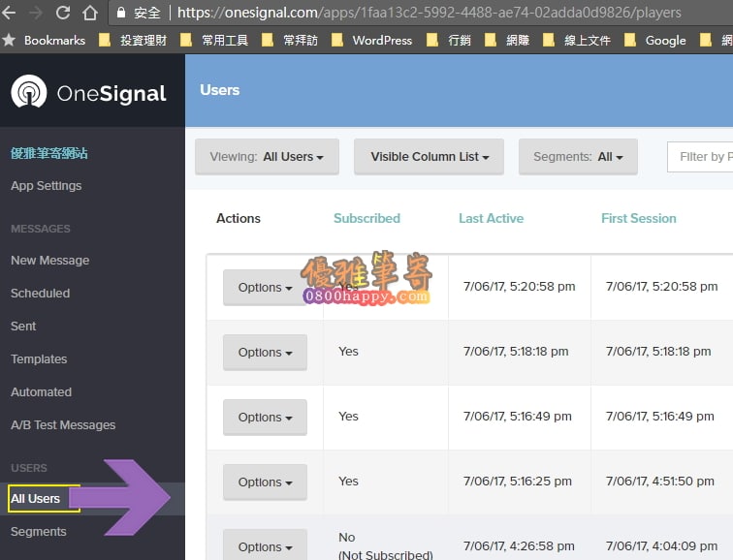Click the Bookmarks star icon

9,40
